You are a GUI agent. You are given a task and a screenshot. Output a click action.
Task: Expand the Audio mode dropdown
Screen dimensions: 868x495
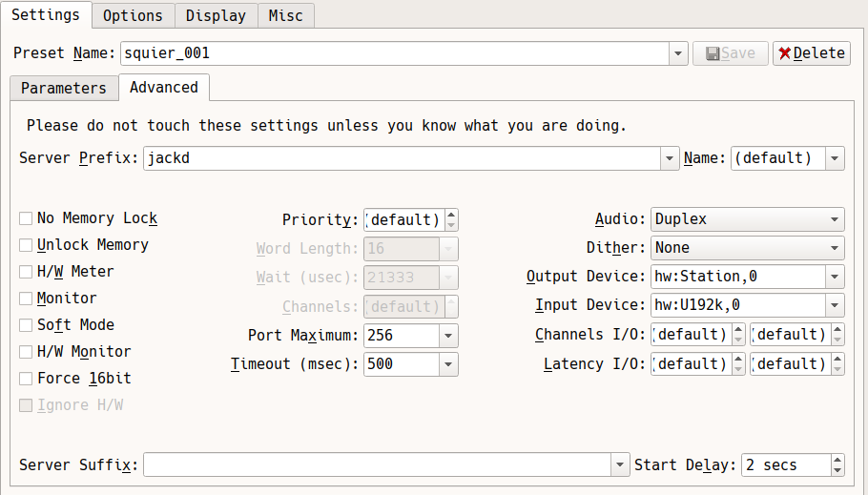tap(835, 219)
